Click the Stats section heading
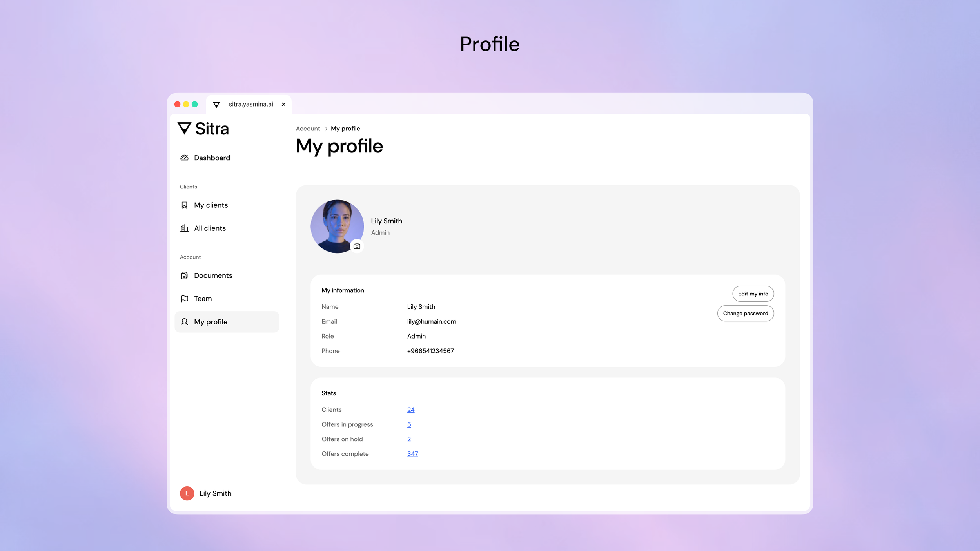980x551 pixels. tap(328, 393)
